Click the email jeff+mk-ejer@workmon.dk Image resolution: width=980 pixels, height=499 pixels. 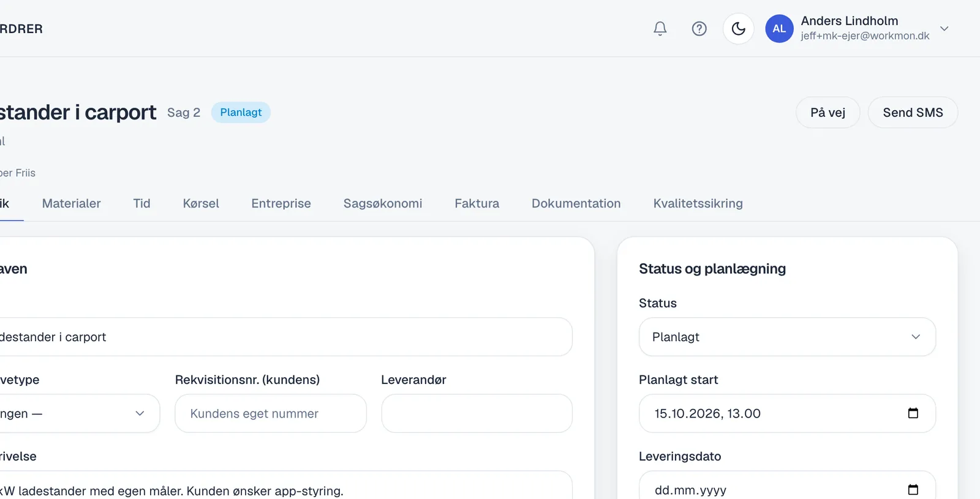[865, 36]
